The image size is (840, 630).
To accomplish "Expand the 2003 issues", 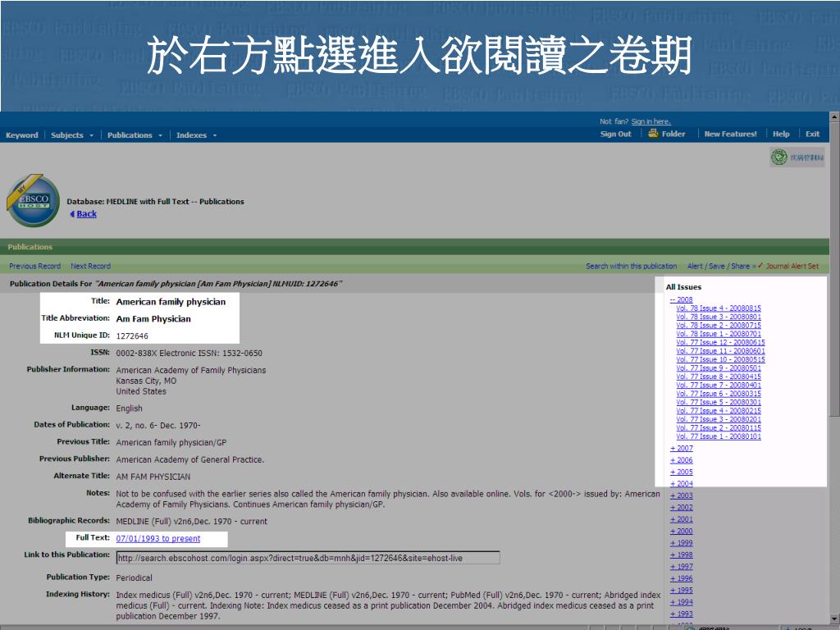I will 682,495.
